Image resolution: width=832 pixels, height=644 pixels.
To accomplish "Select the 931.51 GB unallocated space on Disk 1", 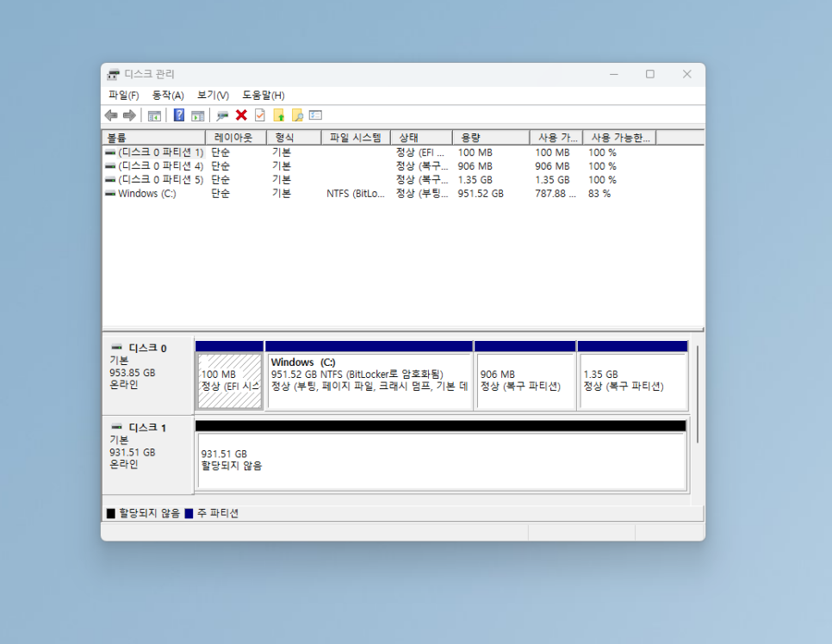I will [x=440, y=460].
